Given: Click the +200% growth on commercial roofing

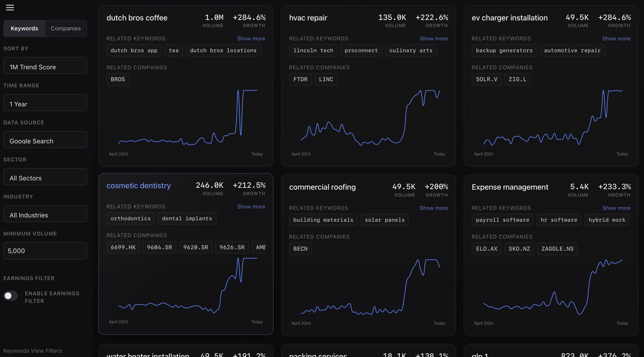Looking at the screenshot, I should (436, 187).
